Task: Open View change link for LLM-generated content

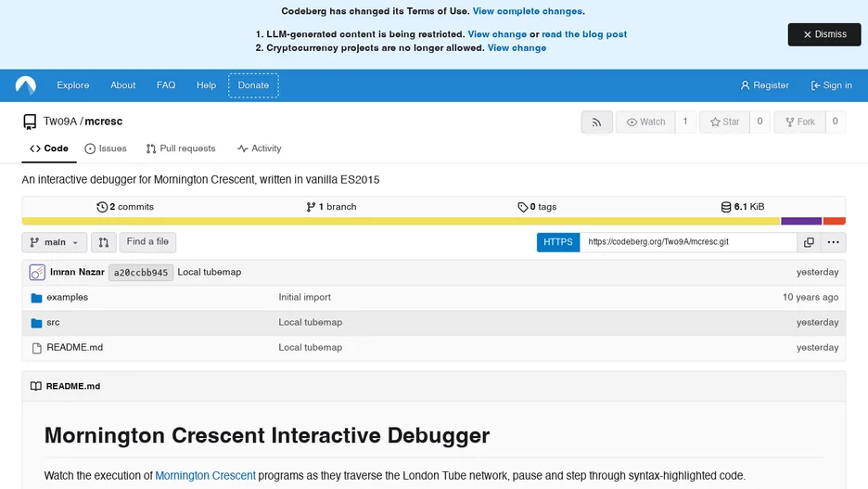Action: 497,34
